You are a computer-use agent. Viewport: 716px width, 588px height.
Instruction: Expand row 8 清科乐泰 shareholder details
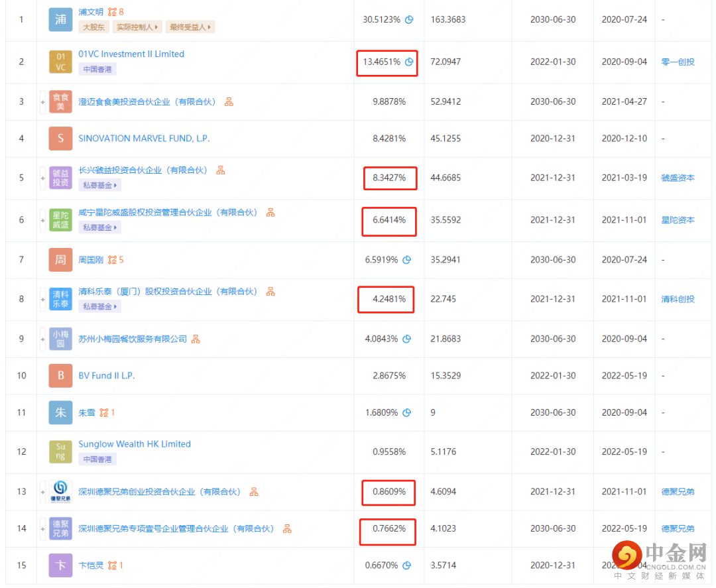point(42,300)
